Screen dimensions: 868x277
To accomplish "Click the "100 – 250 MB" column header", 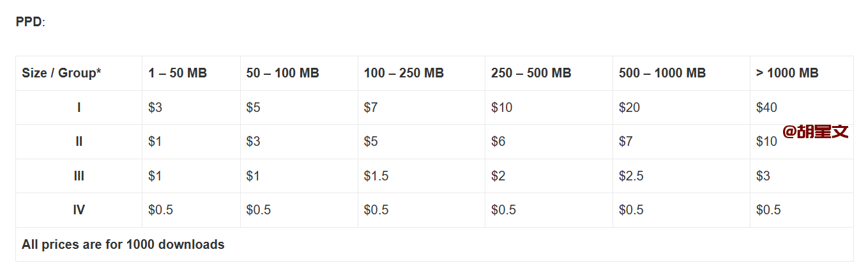I will [404, 73].
